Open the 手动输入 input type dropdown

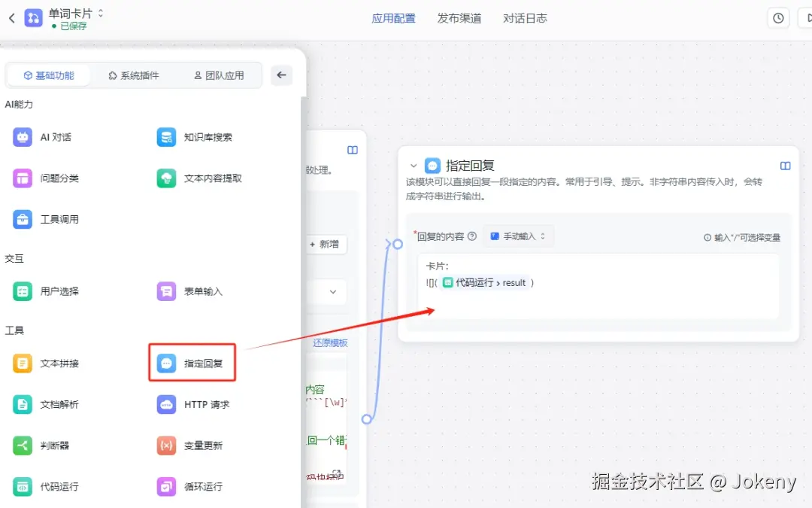click(x=518, y=236)
